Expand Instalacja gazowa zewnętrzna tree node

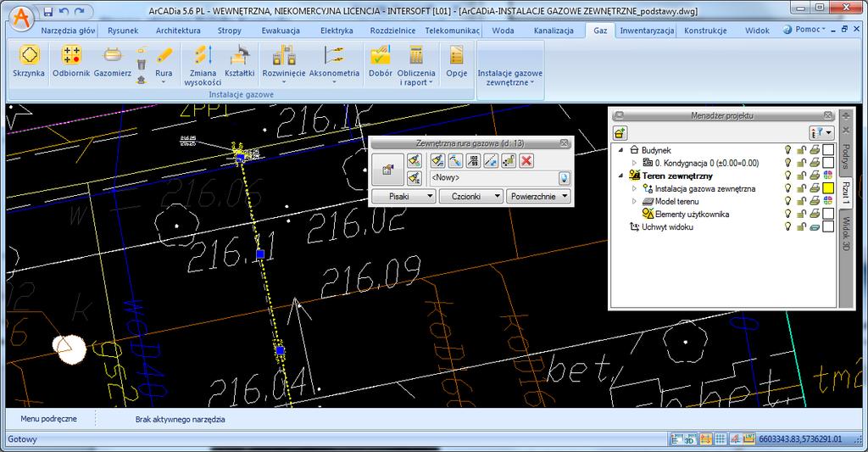tap(634, 188)
